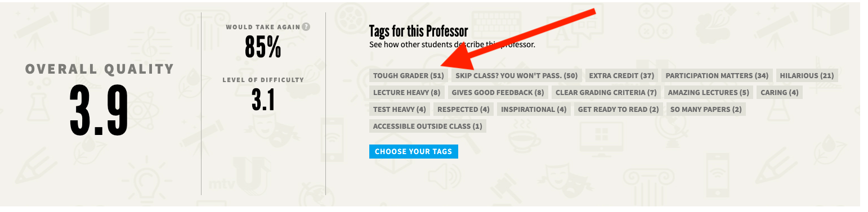Click the Would Take Again help question icon
The height and width of the screenshot is (212, 868).
pos(306,26)
